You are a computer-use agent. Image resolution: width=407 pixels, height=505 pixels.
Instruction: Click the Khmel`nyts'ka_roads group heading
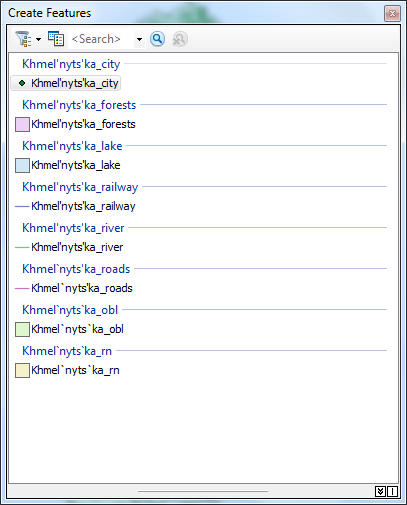click(76, 269)
